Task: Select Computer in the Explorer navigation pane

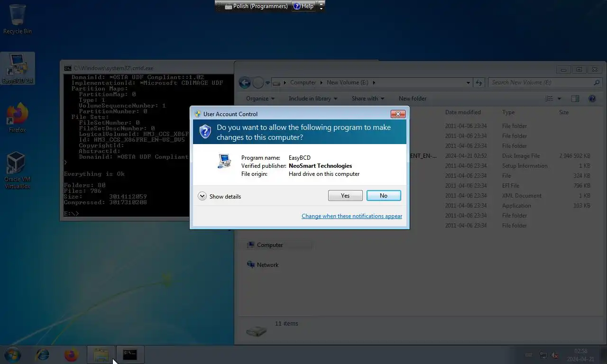Action: (269, 245)
